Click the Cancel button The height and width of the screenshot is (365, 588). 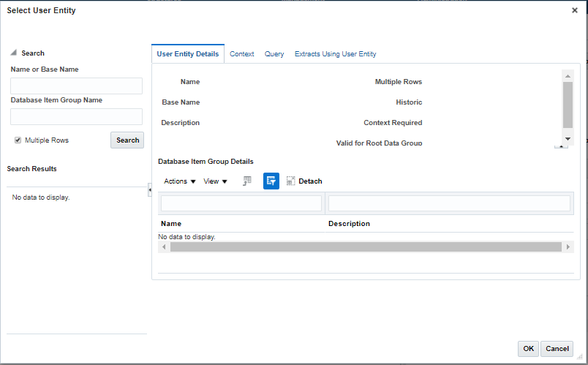(x=557, y=348)
